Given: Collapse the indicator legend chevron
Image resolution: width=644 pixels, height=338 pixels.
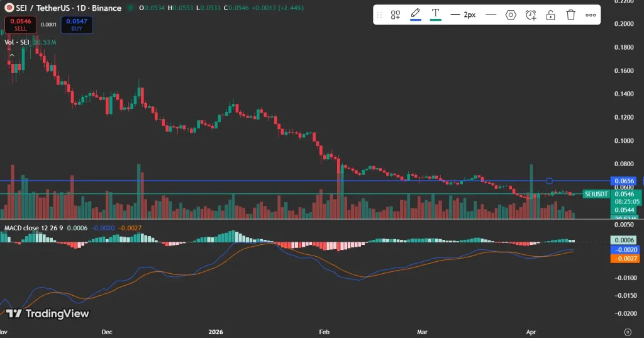Looking at the screenshot, I should (12, 55).
